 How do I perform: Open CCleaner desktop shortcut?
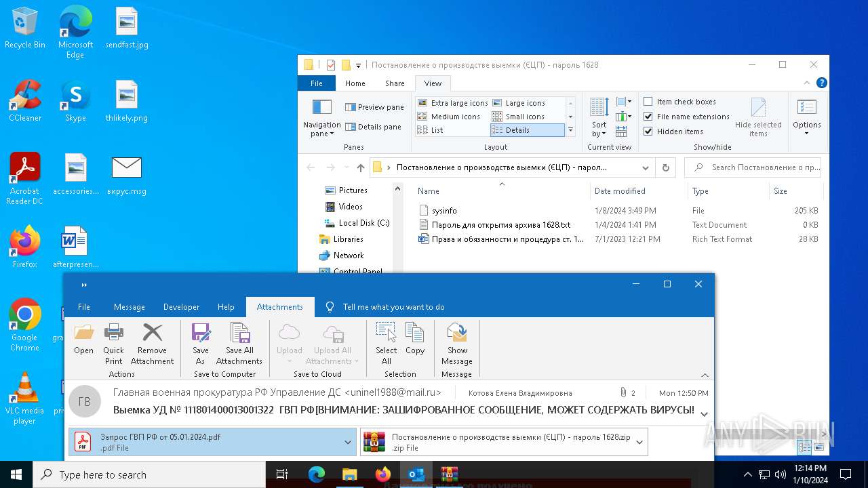point(25,101)
